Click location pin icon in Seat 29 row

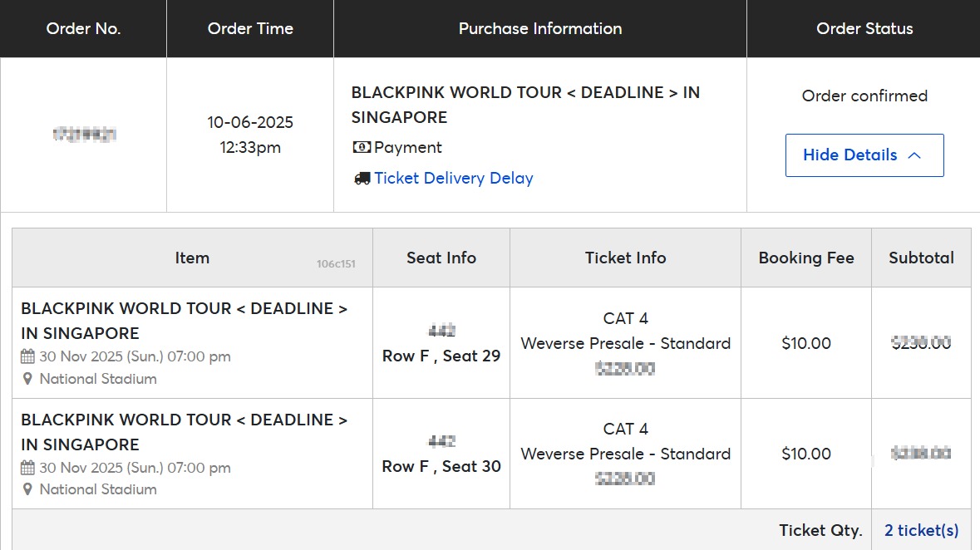click(27, 379)
